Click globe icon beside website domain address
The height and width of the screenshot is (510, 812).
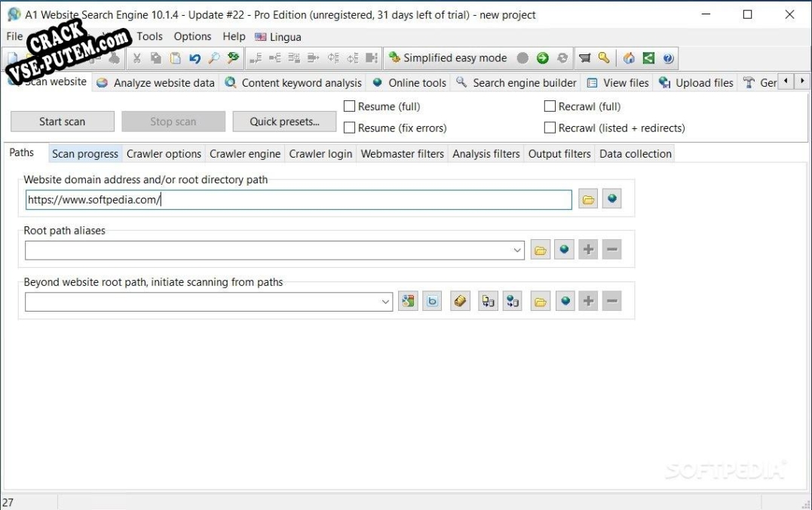611,199
